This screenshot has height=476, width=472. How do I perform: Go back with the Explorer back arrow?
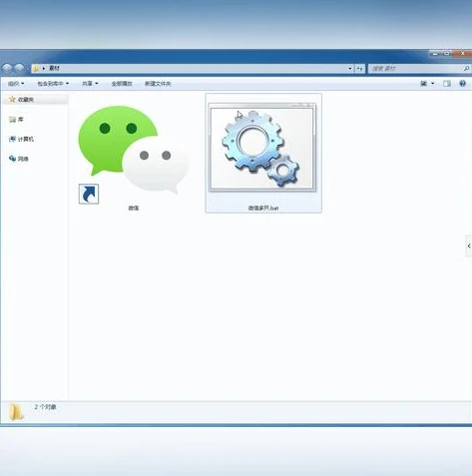coord(7,68)
